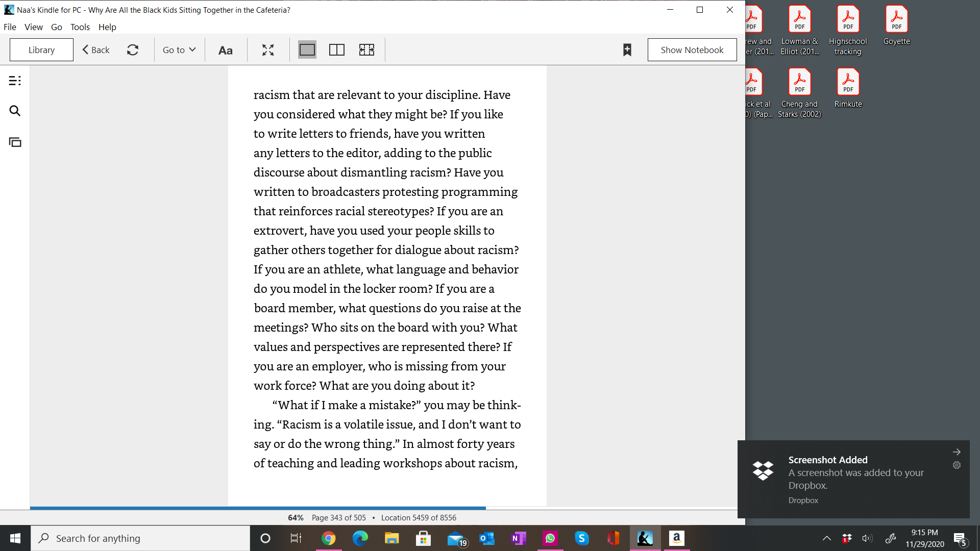Image resolution: width=980 pixels, height=551 pixels.
Task: Open font and text options (Aa)
Action: tap(226, 50)
